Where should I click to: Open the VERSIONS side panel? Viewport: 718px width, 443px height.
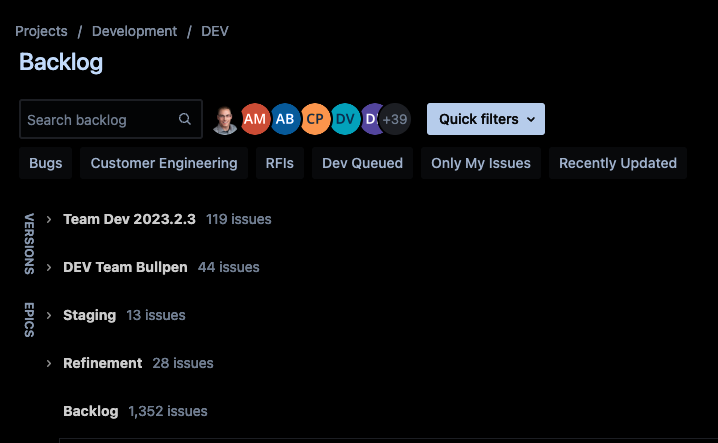click(29, 244)
